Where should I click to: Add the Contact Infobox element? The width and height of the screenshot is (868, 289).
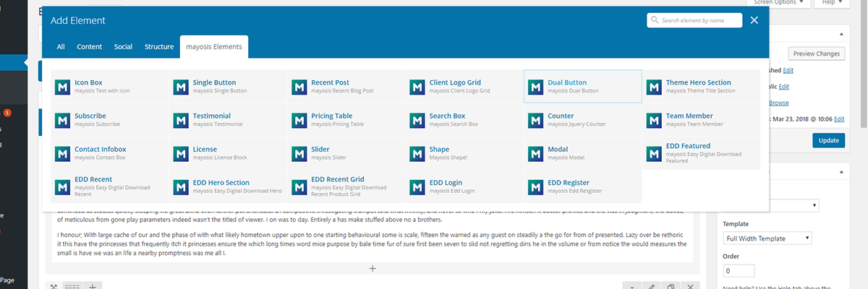coord(110,152)
